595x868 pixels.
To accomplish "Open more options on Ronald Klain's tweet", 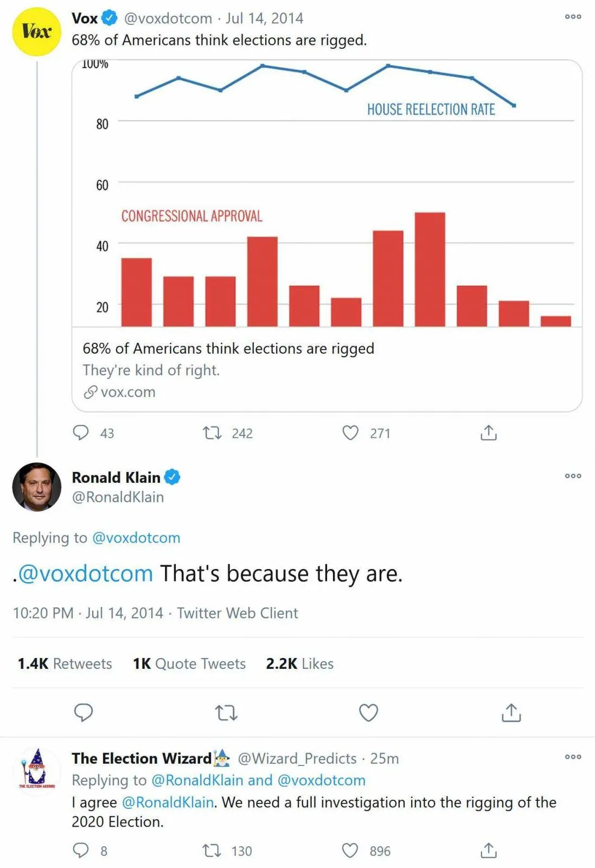I will [573, 476].
